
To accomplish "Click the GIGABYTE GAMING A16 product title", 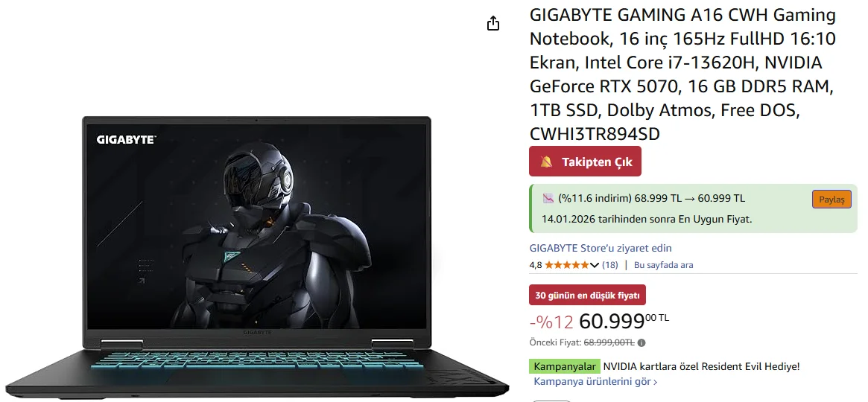I will point(682,74).
